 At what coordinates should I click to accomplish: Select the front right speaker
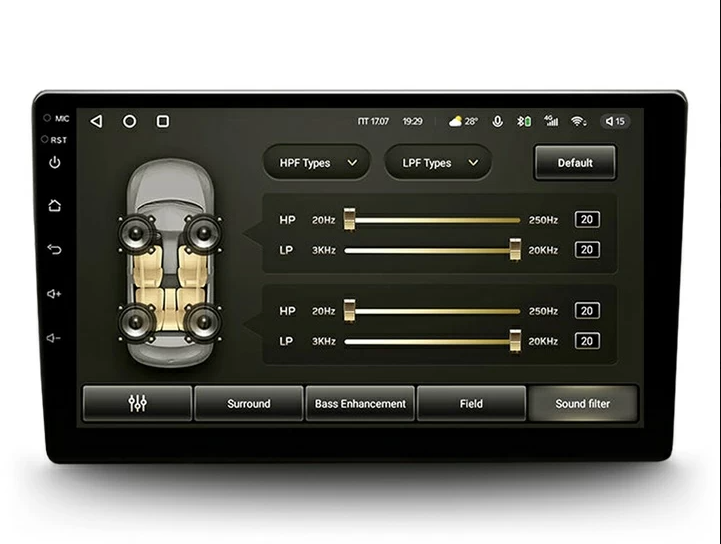pos(204,234)
